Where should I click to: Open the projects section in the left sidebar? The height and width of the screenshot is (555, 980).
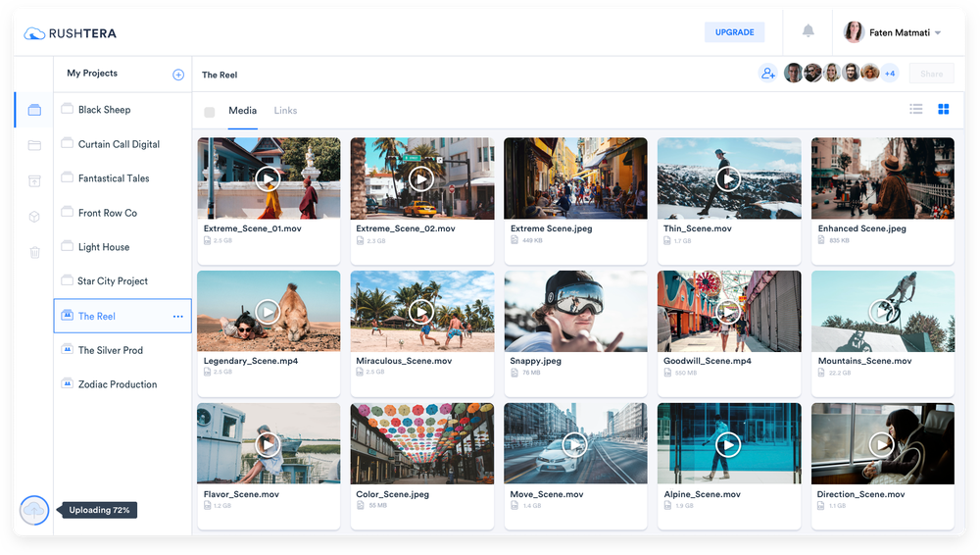(x=34, y=110)
